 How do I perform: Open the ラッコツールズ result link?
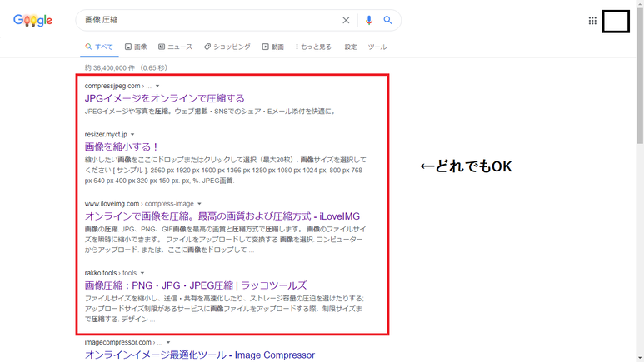click(196, 285)
